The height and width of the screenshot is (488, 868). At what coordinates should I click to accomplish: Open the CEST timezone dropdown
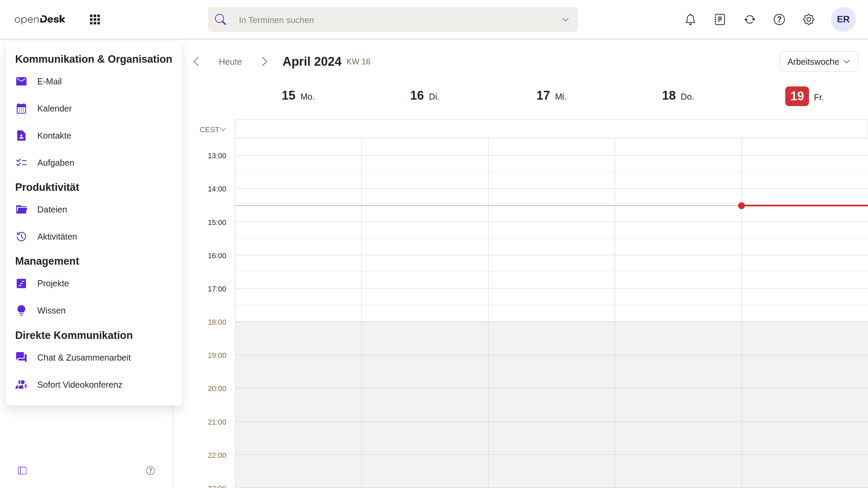click(213, 129)
